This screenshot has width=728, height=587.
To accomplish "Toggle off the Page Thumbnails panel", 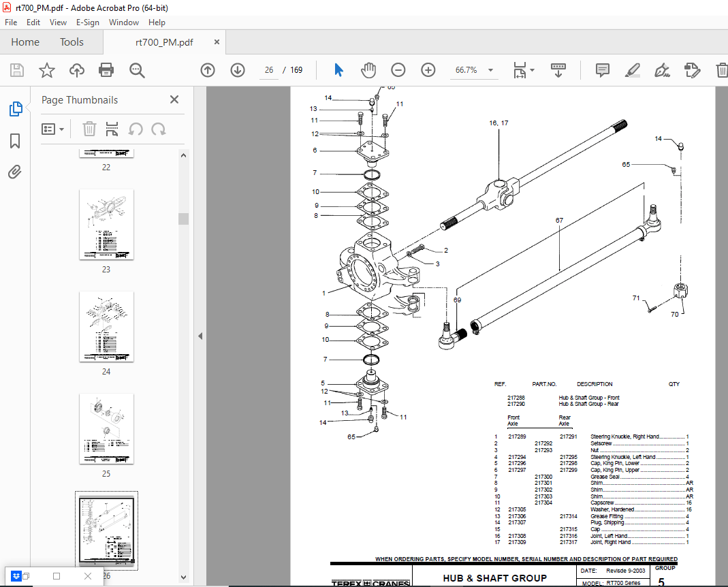I will (x=174, y=99).
